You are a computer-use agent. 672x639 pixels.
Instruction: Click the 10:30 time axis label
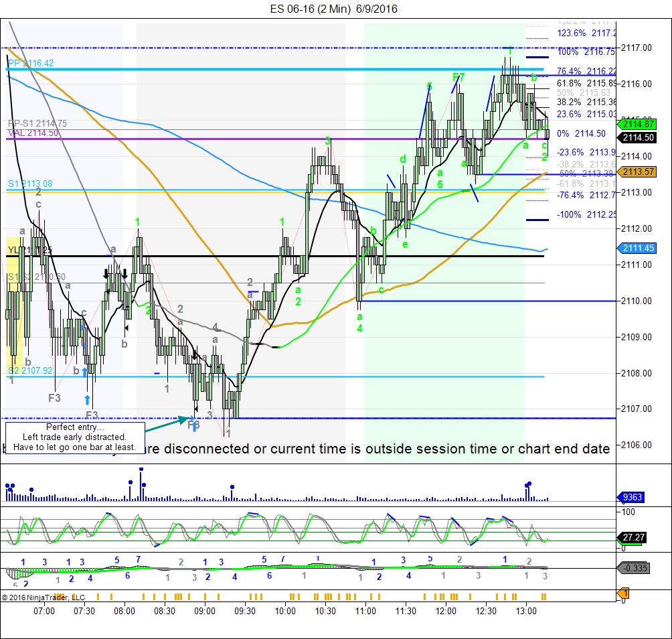pyautogui.click(x=325, y=611)
